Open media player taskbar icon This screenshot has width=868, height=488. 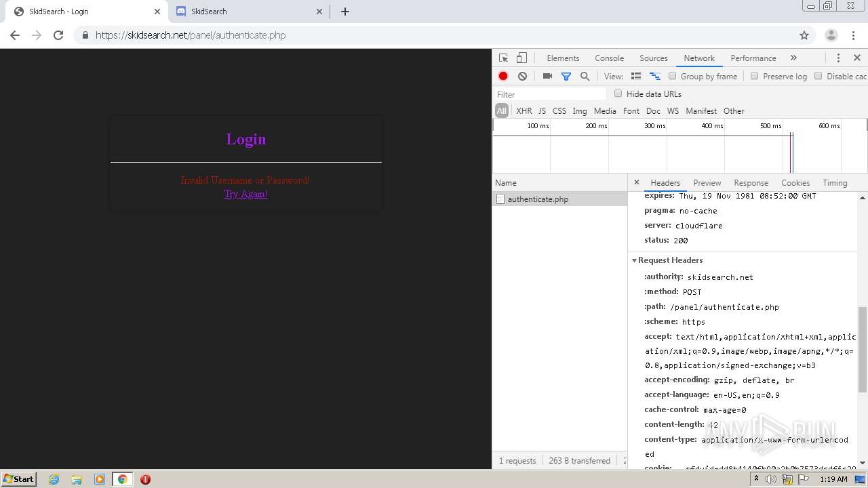pos(99,479)
